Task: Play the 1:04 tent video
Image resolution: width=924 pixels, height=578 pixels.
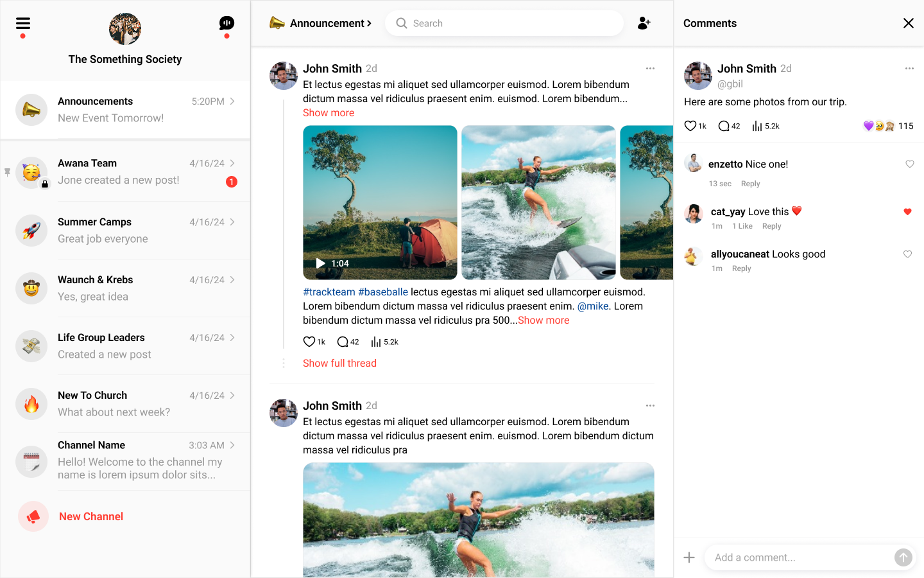Action: tap(321, 263)
